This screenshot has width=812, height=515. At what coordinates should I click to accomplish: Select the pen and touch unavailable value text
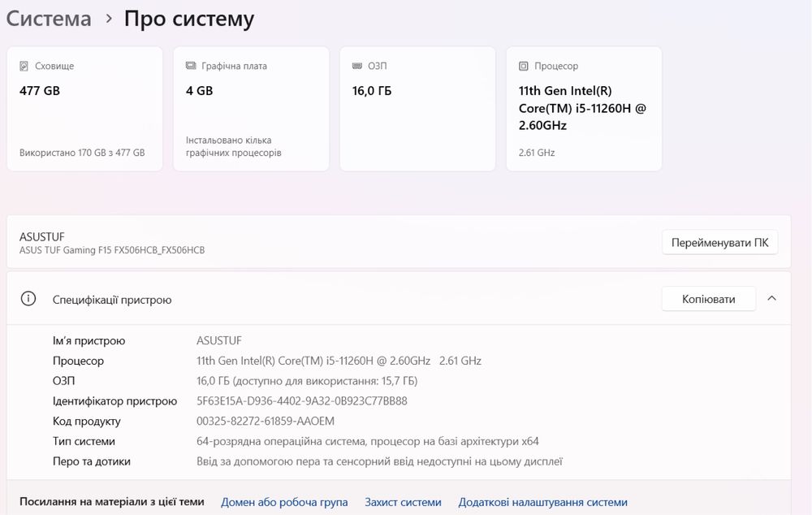(379, 461)
